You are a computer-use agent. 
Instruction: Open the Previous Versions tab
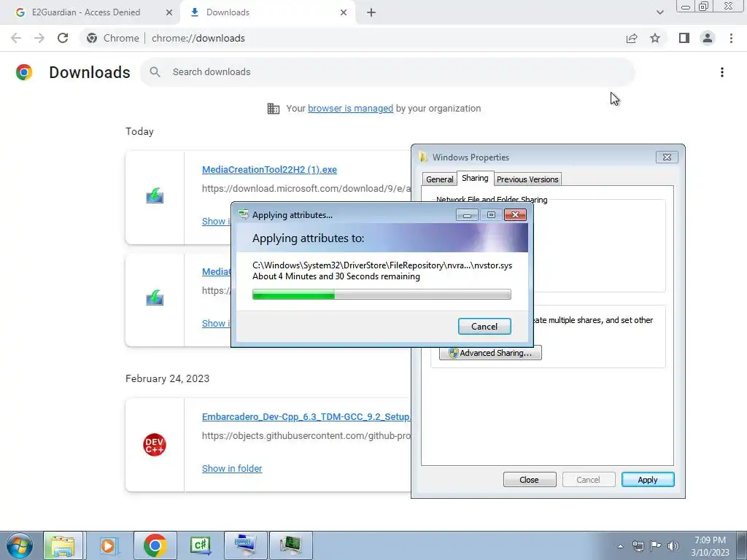tap(527, 179)
